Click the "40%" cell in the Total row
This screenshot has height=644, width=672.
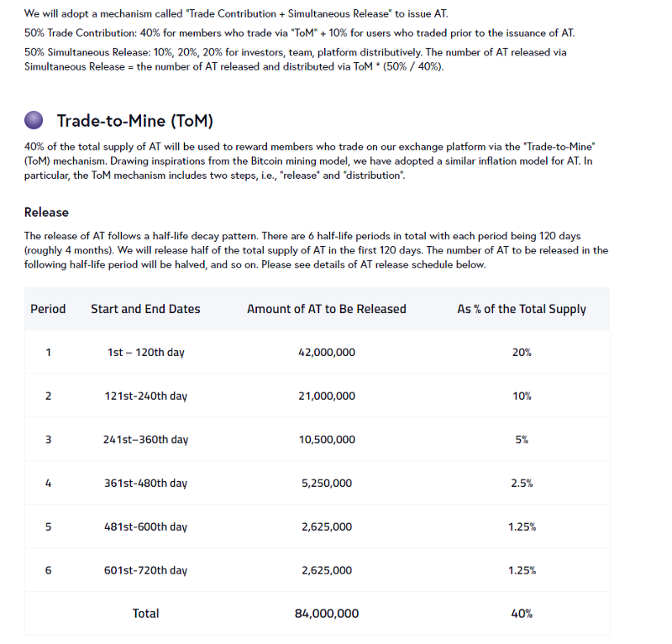click(521, 614)
